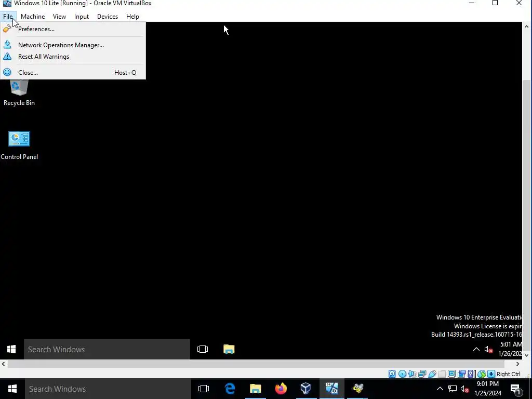Click the CPU virtualization 'V' chip indicator

tap(471, 374)
